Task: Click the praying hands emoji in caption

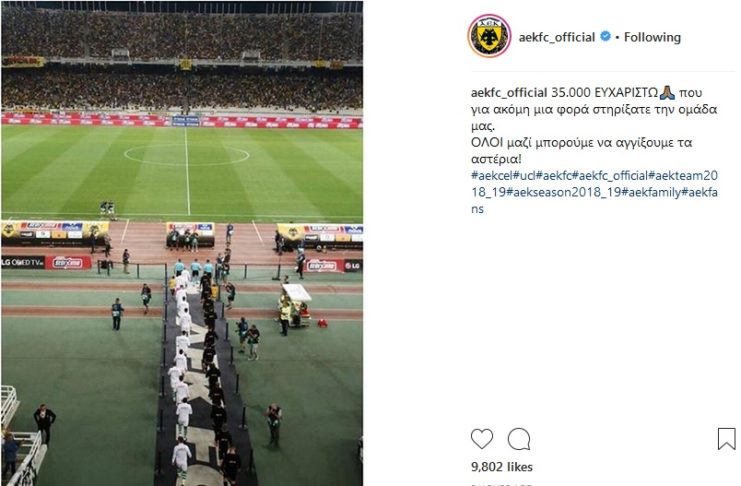Action: pos(667,92)
